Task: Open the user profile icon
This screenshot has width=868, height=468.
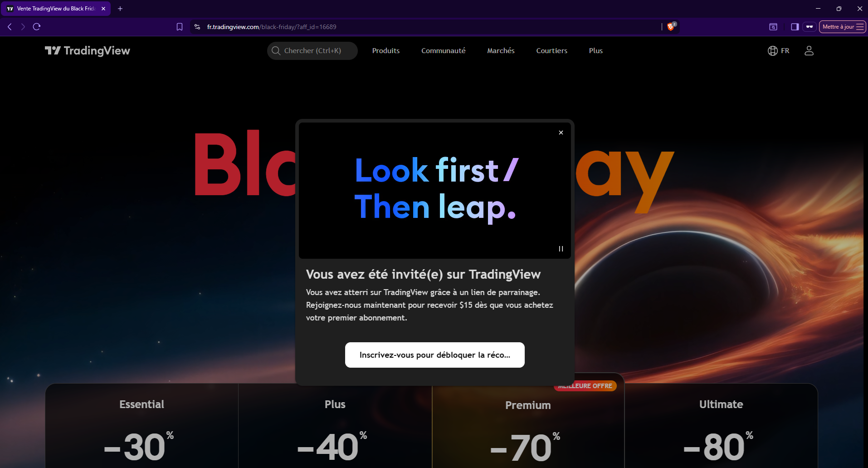Action: (809, 50)
